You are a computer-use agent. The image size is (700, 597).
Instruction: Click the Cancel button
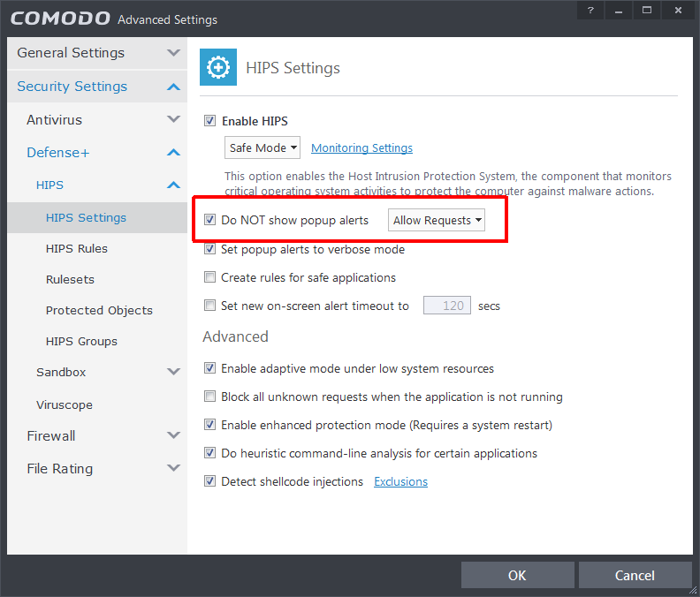635,575
